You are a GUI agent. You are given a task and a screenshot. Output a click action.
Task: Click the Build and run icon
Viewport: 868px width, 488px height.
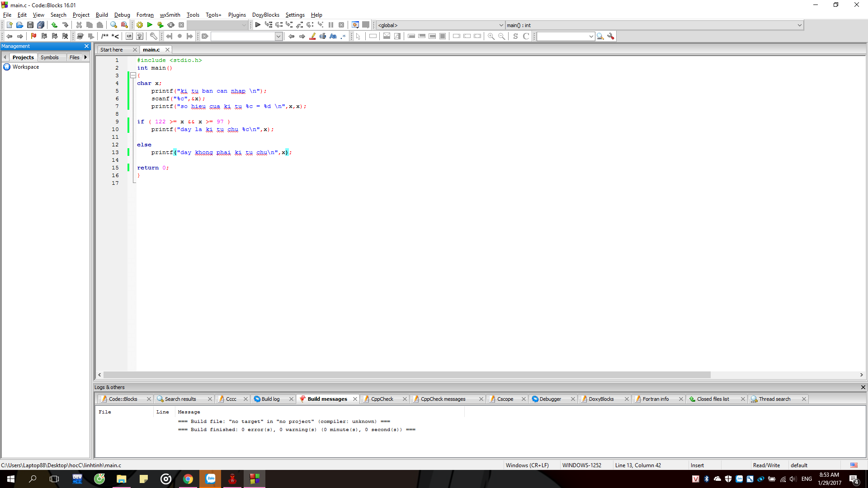pyautogui.click(x=160, y=25)
